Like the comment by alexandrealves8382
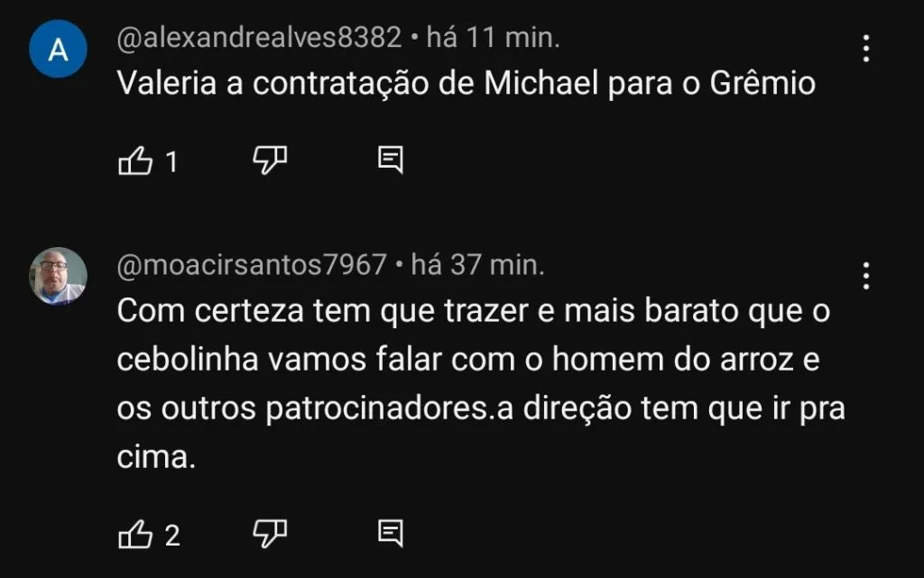Screen dimensions: 924x578 tap(135, 161)
